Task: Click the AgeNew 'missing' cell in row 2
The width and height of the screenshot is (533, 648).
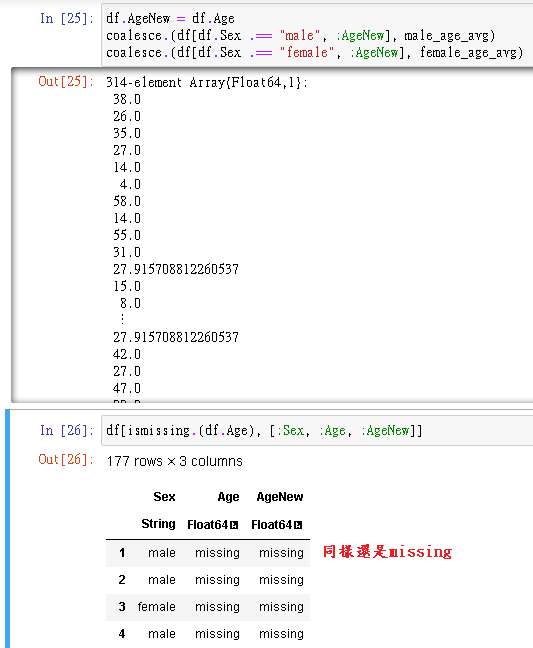Action: 281,580
